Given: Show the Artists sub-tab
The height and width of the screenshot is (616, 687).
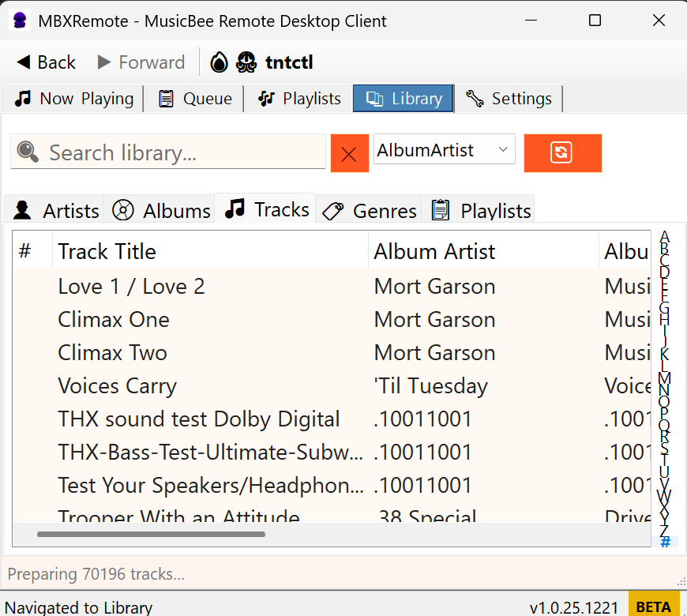Looking at the screenshot, I should 56,211.
